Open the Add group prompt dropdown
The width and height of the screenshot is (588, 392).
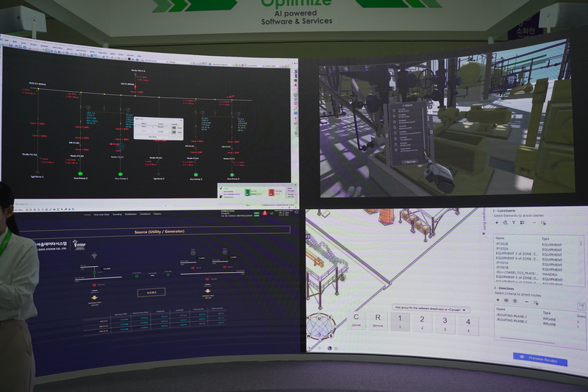(431, 308)
